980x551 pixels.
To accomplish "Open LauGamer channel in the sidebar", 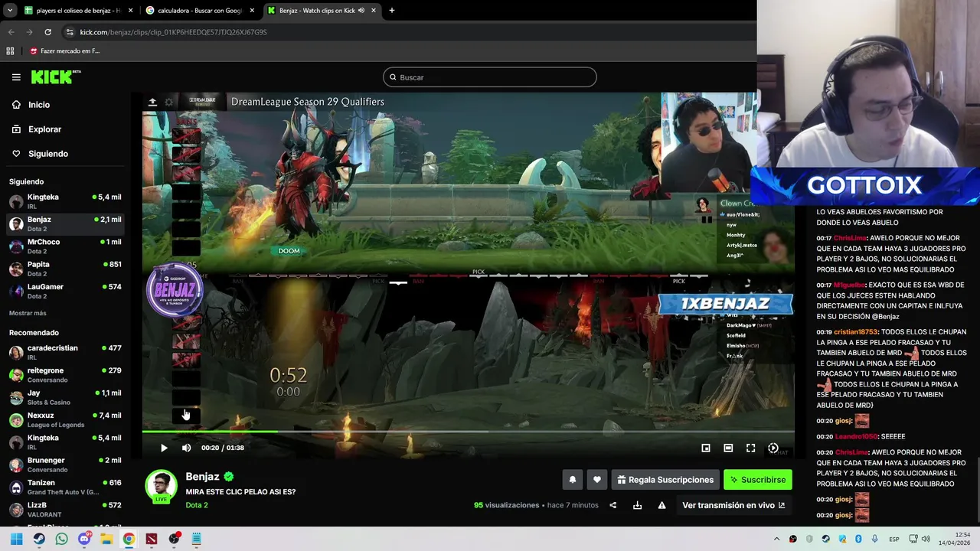I will coord(65,291).
